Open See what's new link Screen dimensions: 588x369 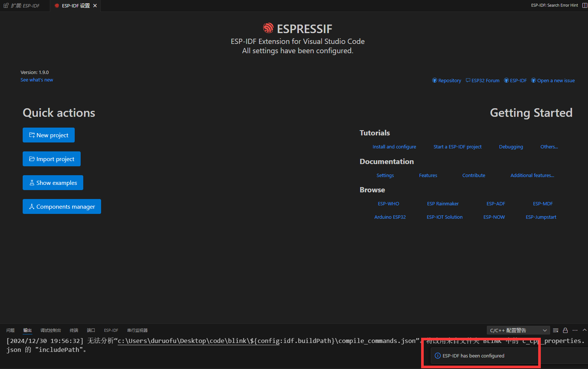pos(37,80)
